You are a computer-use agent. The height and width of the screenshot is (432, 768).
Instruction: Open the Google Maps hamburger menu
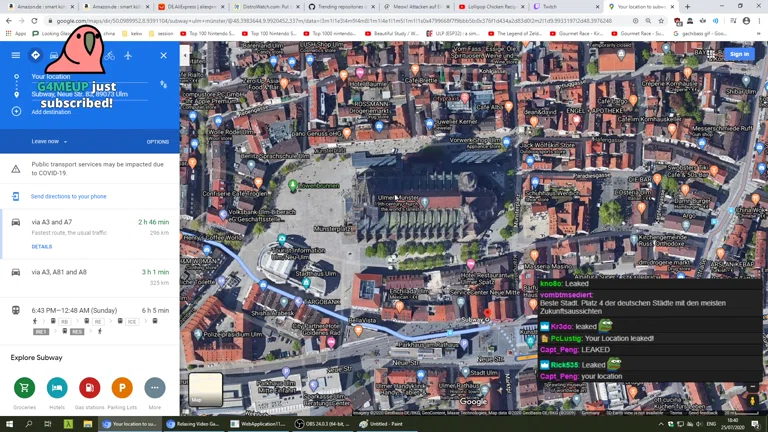click(x=16, y=55)
